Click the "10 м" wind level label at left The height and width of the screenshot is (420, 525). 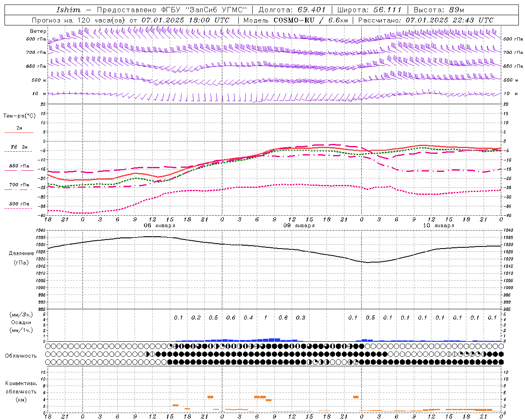tap(39, 94)
